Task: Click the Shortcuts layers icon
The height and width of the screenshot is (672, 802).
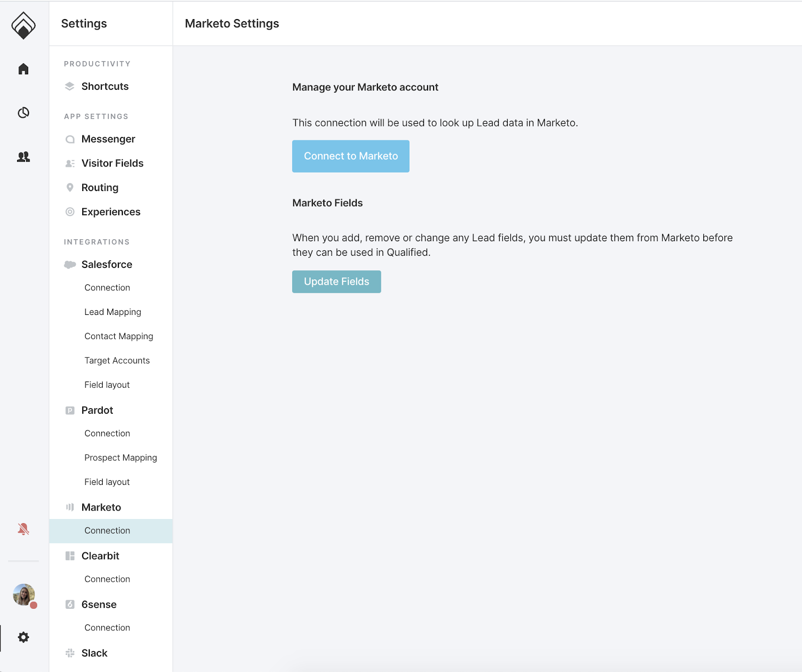Action: pos(70,86)
